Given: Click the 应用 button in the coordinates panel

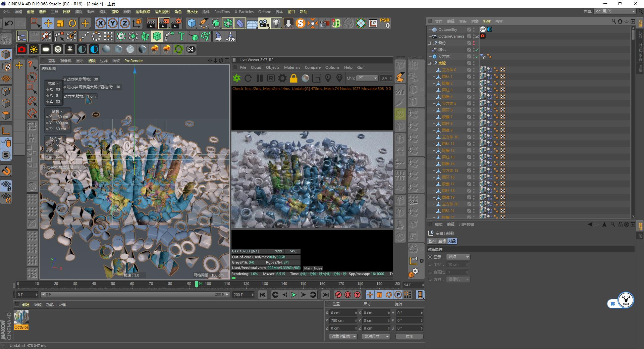Looking at the screenshot, I should pos(409,336).
